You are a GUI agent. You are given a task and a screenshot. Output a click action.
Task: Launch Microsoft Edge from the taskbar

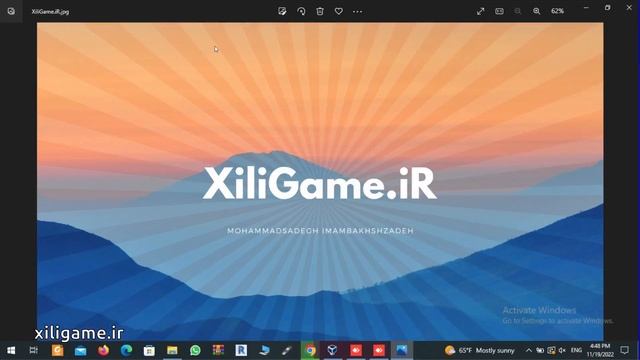coord(127,350)
